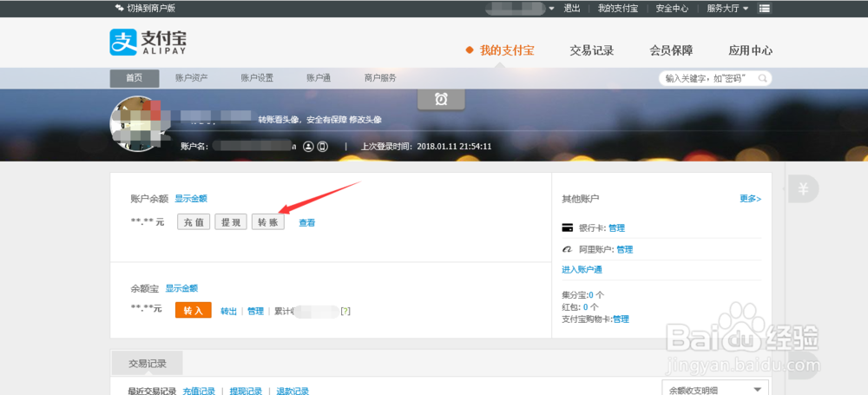Image resolution: width=868 pixels, height=395 pixels.
Task: Open the list menu icon in top bar
Action: point(765,9)
